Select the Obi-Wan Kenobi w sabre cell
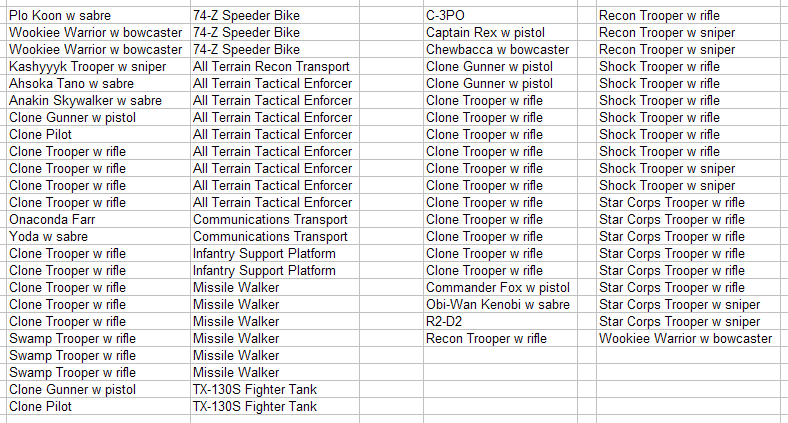This screenshot has height=423, width=788. pos(501,304)
